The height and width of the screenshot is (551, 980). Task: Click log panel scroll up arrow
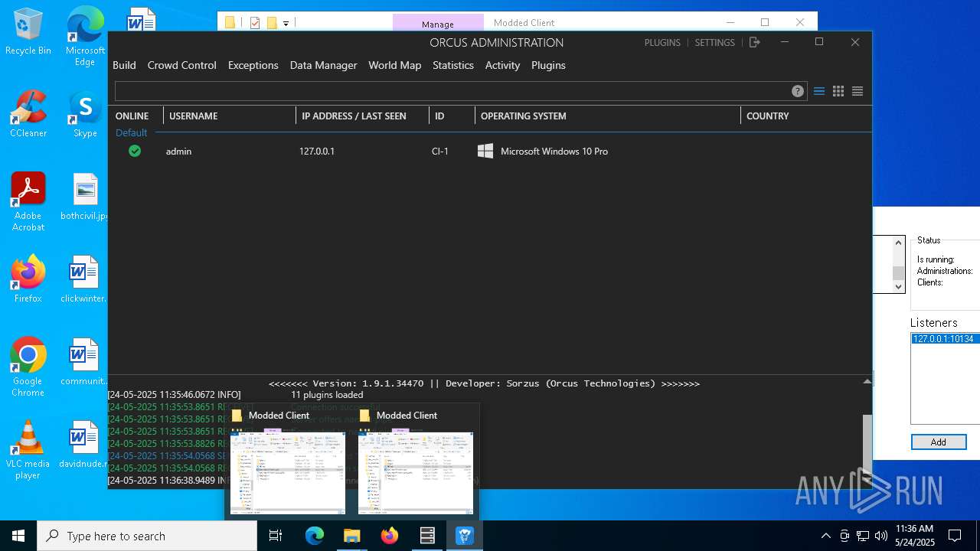tap(867, 381)
